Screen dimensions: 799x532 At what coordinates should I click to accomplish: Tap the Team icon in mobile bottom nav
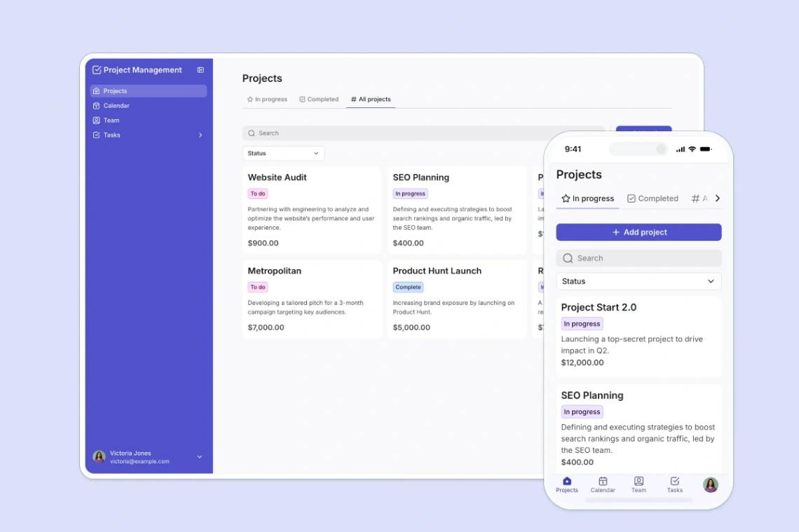[638, 482]
